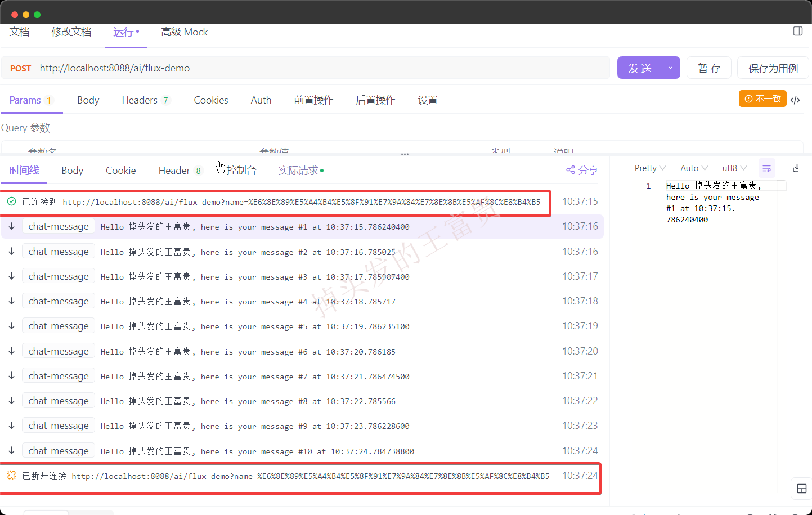Select the chat-message #10 message text

pos(257,451)
